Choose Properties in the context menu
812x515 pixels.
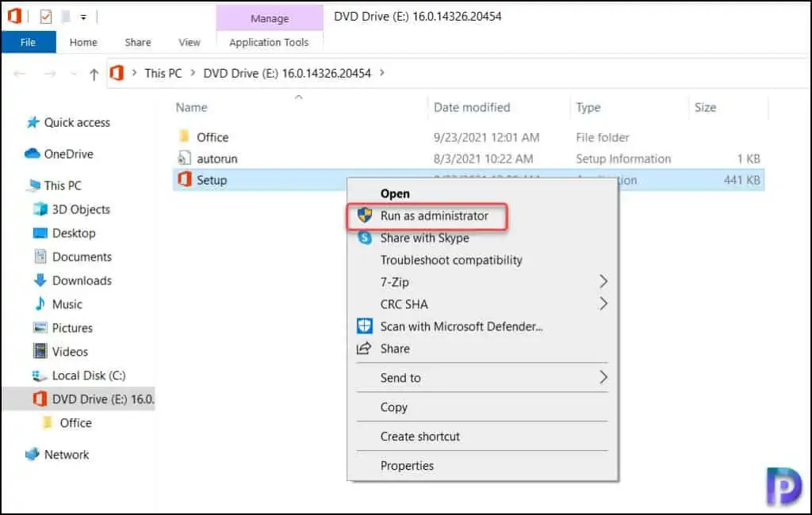(x=407, y=466)
